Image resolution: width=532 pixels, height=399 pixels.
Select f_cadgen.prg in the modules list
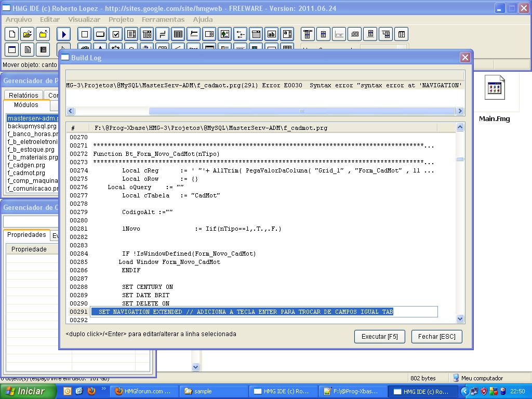click(x=26, y=165)
